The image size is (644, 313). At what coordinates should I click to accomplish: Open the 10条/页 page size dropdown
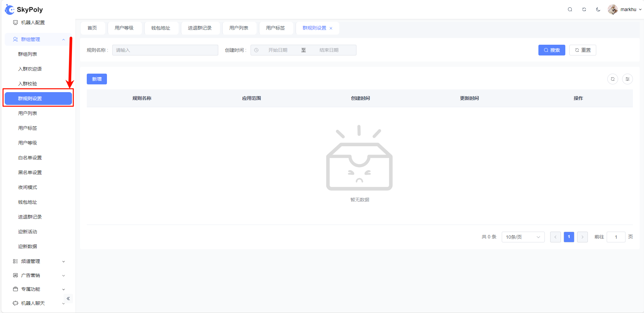coord(523,237)
